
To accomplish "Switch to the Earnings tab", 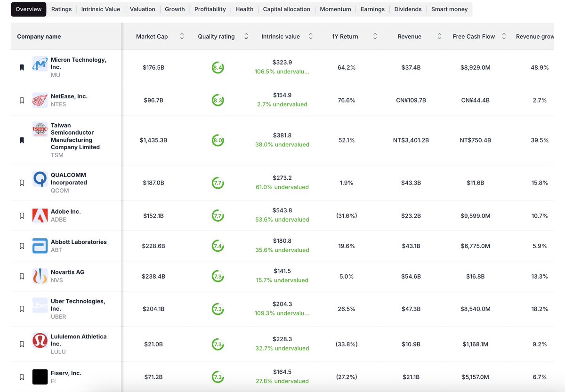I will (372, 9).
